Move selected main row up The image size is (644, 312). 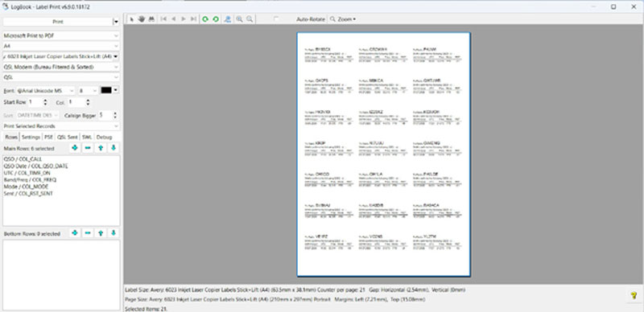point(101,148)
